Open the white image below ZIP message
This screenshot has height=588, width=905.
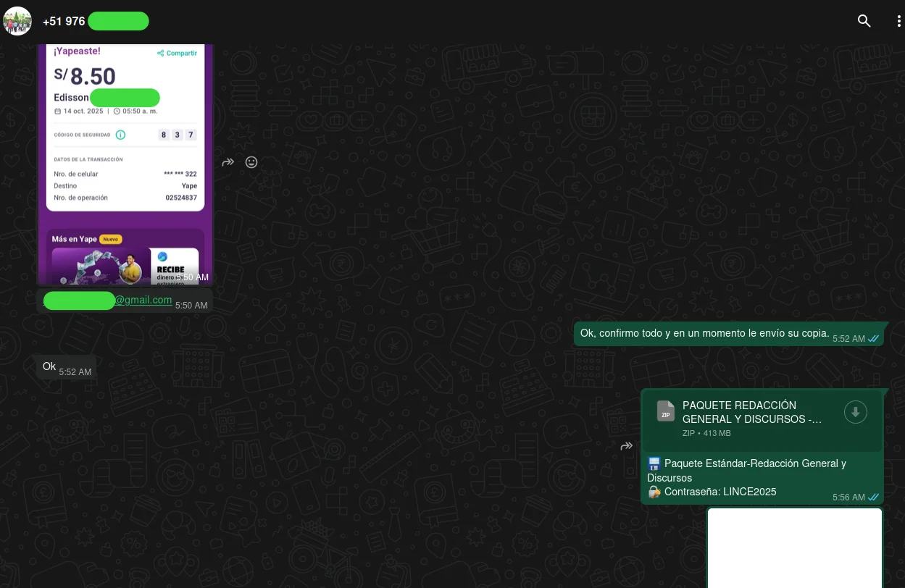(x=794, y=547)
